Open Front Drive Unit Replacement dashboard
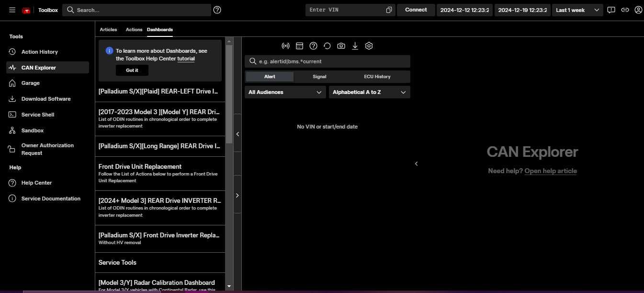Screen dimensions: 644x293 coord(160,173)
